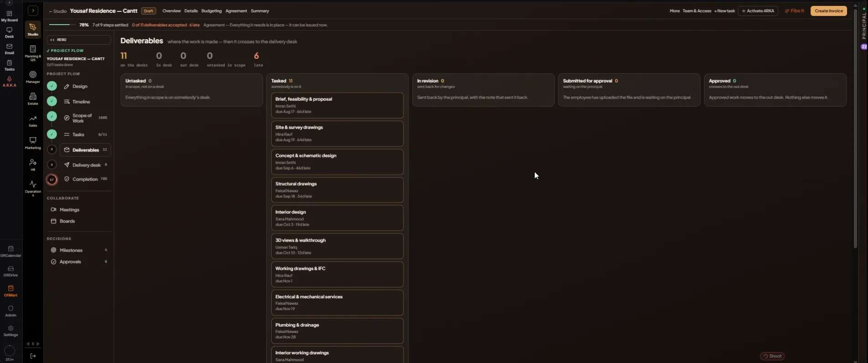This screenshot has height=363, width=868.
Task: Click the + New task button
Action: click(724, 11)
